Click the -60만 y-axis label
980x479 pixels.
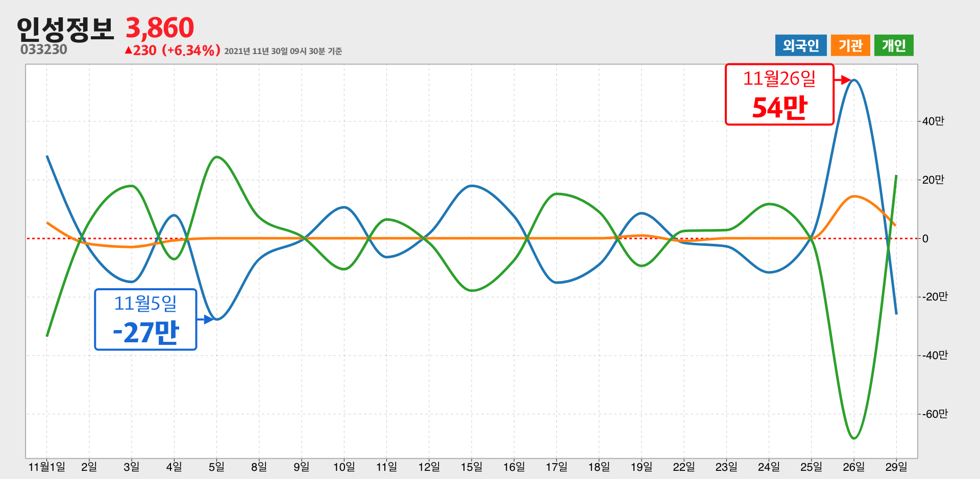(935, 414)
